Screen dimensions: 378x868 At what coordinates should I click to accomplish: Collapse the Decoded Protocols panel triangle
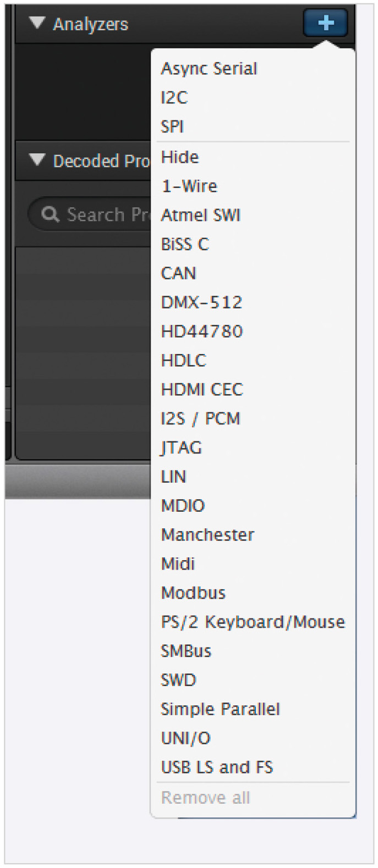point(37,160)
